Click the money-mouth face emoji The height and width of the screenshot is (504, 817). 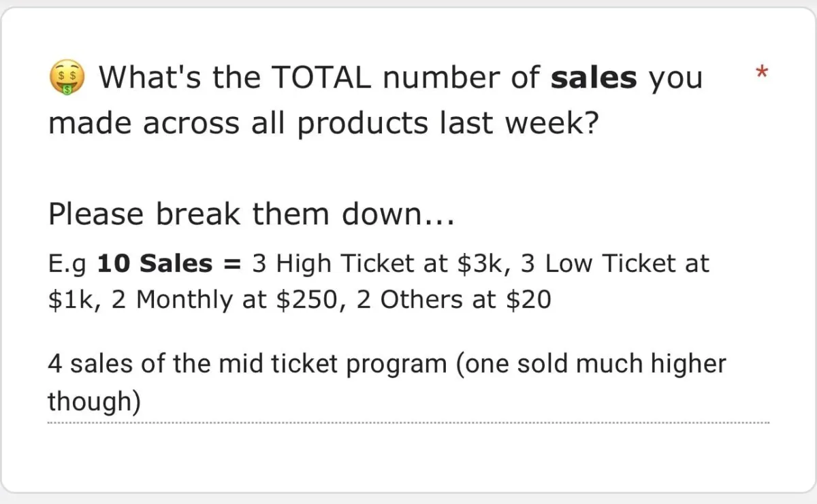[67, 78]
